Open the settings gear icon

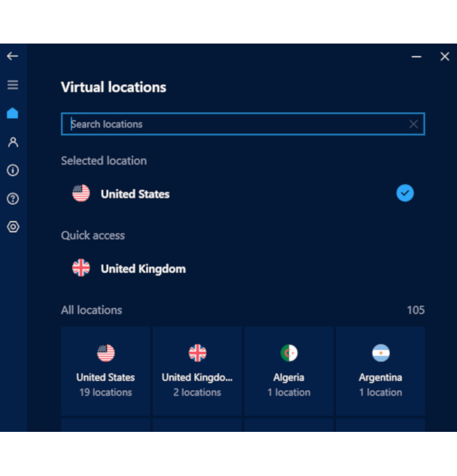pyautogui.click(x=13, y=227)
